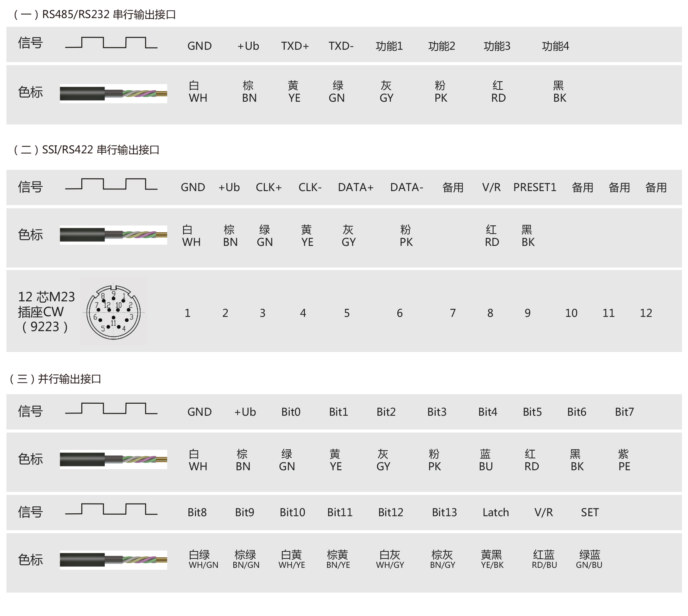Select the PRESET1 signal label
688x616 pixels.
[x=535, y=187]
